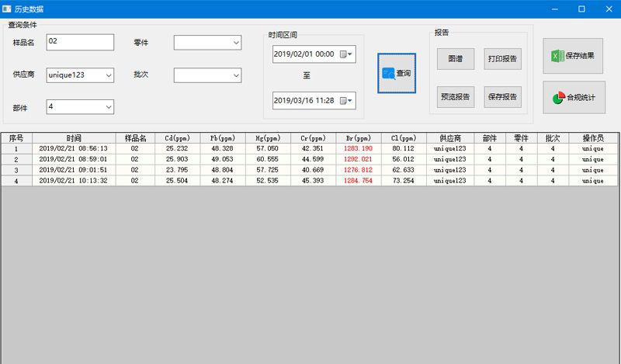
Task: Open the 零件 combo box
Action: point(235,43)
